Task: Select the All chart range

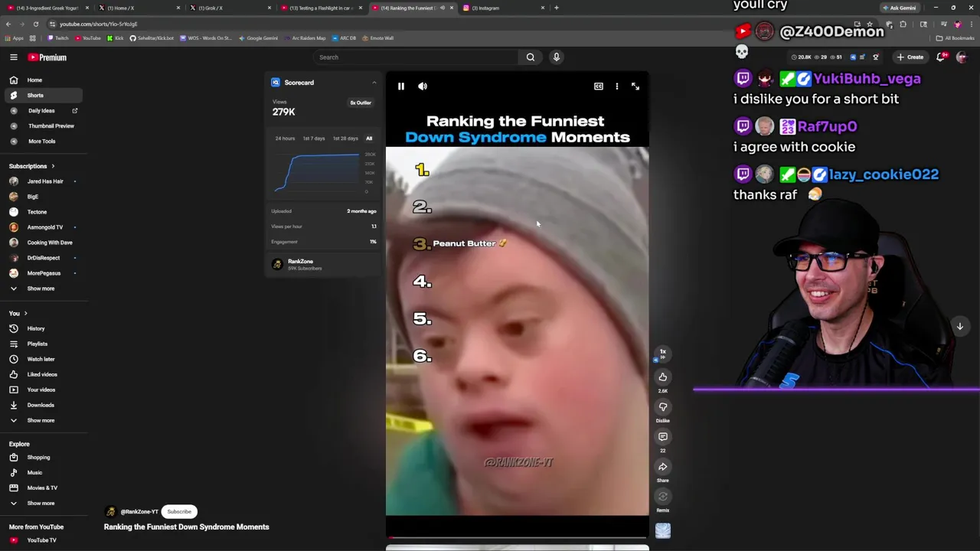Action: tap(369, 139)
